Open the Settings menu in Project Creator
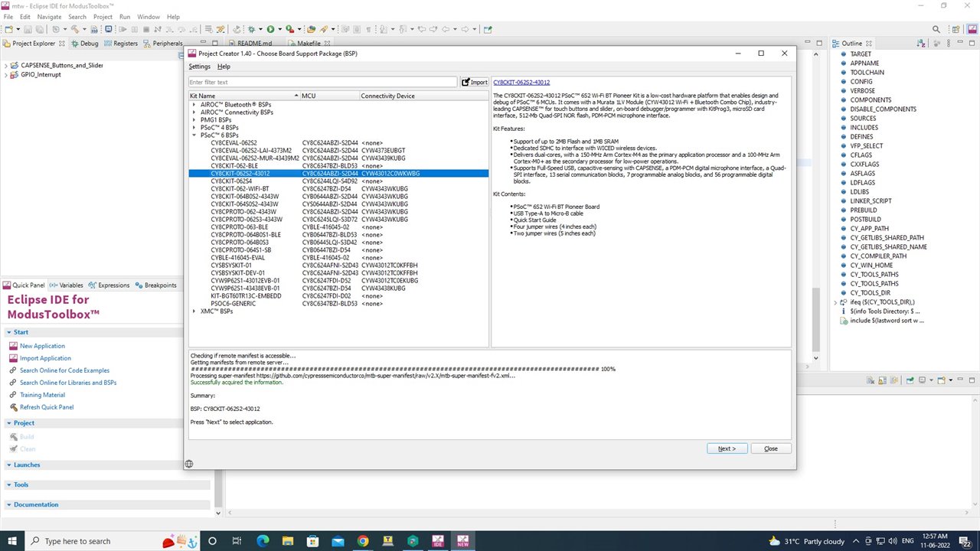The height and width of the screenshot is (551, 980). [199, 67]
